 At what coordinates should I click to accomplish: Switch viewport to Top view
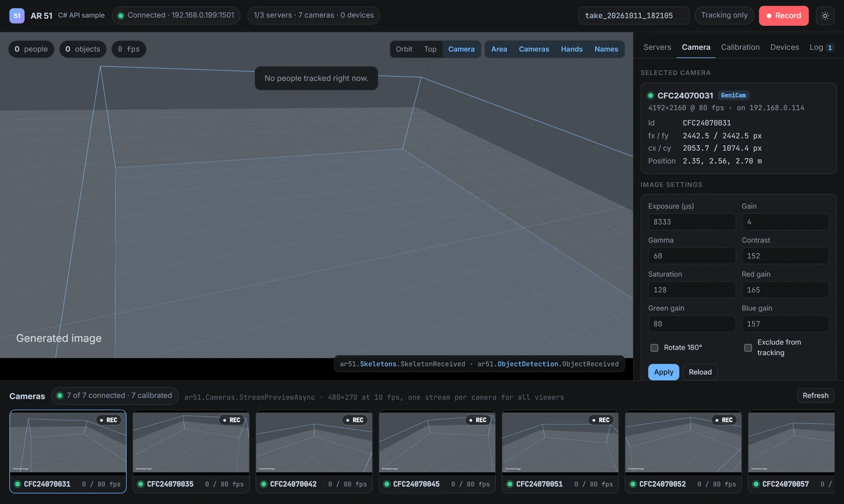pyautogui.click(x=430, y=49)
